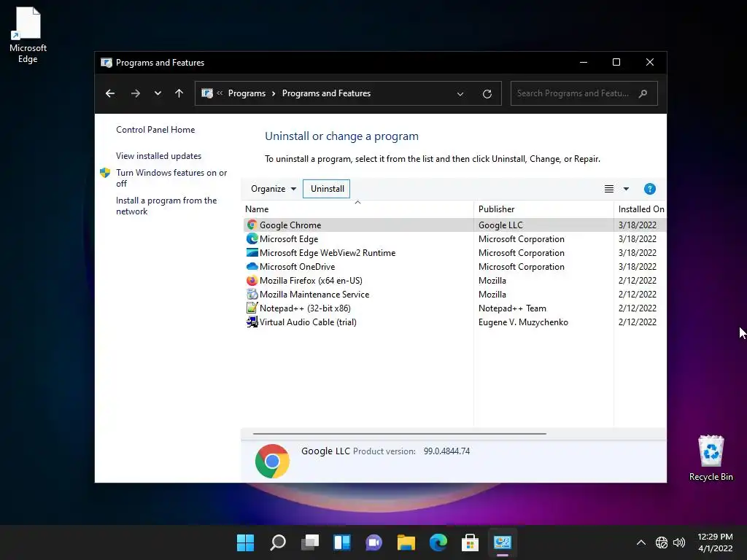The height and width of the screenshot is (560, 747).
Task: Click the Uninstall button
Action: (x=327, y=189)
